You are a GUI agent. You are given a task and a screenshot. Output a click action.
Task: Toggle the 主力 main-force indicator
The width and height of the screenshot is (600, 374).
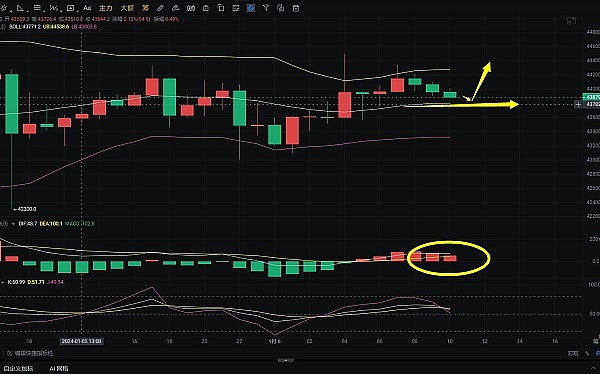pos(106,8)
